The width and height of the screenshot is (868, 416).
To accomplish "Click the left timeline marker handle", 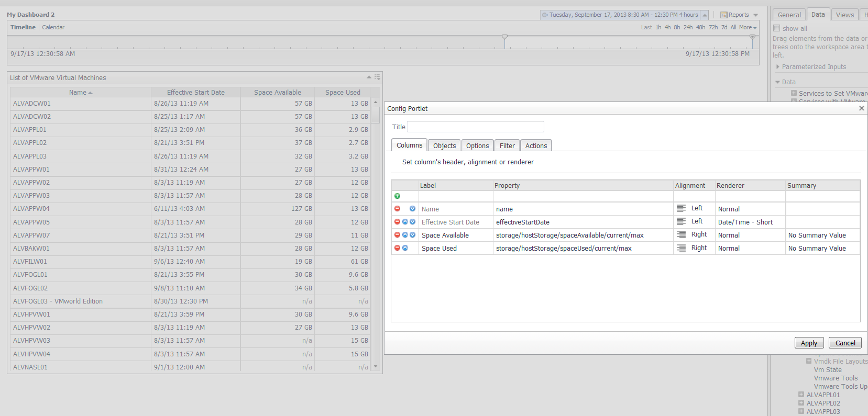I will 504,38.
